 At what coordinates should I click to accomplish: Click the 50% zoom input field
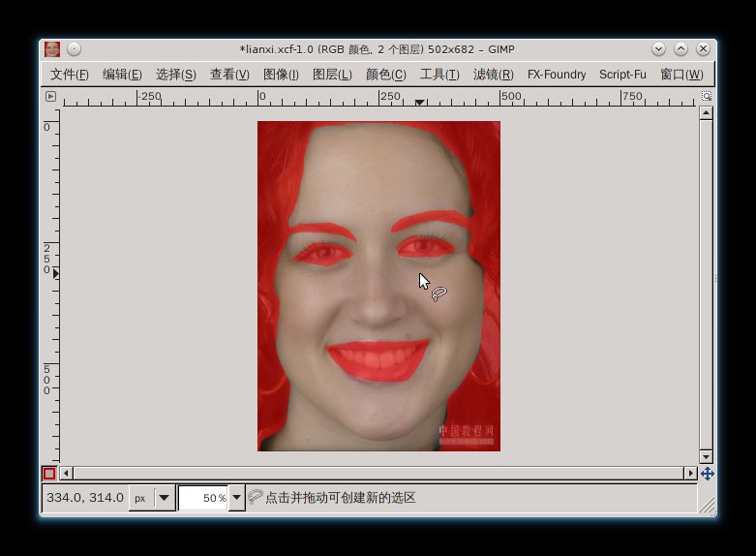pos(203,498)
